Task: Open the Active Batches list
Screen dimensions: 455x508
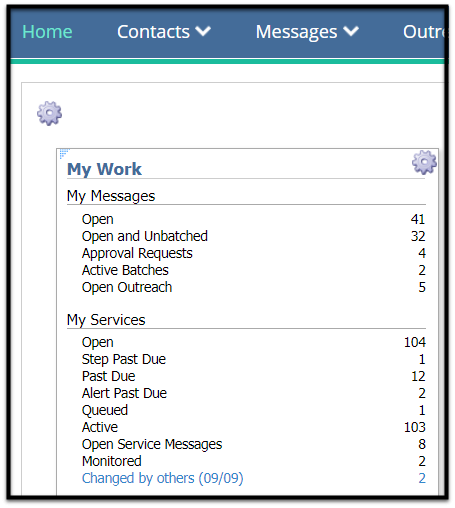Action: click(x=125, y=270)
